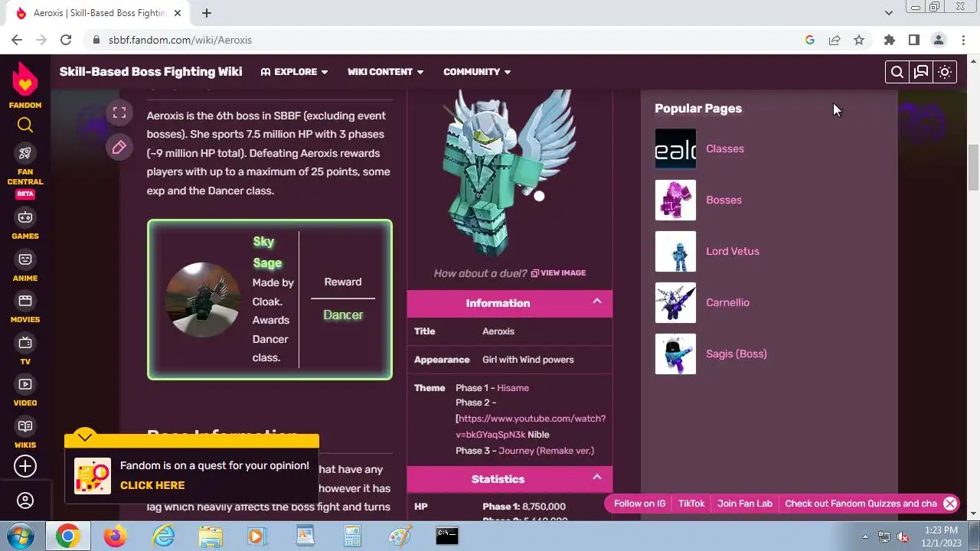Open the Classes popular page link

point(725,148)
